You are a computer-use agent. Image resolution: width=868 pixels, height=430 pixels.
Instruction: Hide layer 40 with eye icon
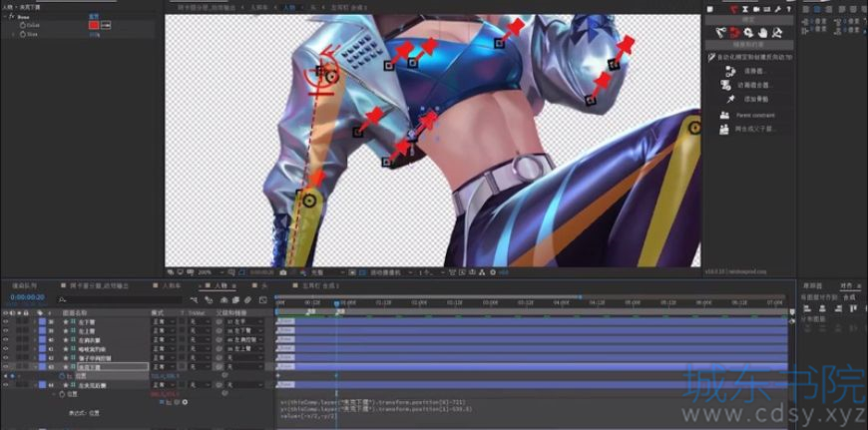pyautogui.click(x=6, y=340)
